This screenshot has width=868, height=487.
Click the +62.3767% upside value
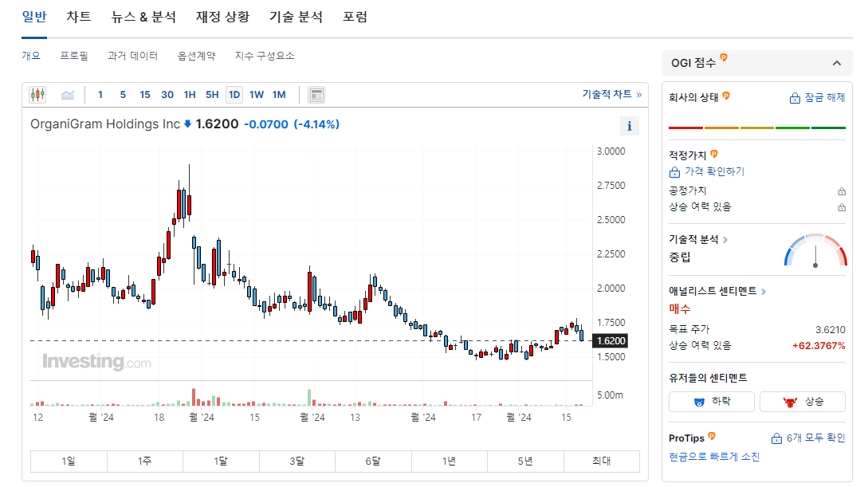click(x=819, y=346)
